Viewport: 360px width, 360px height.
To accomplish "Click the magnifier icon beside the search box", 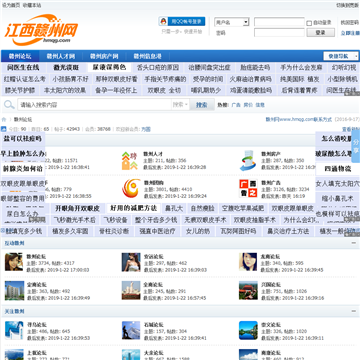I will [x=9, y=105].
